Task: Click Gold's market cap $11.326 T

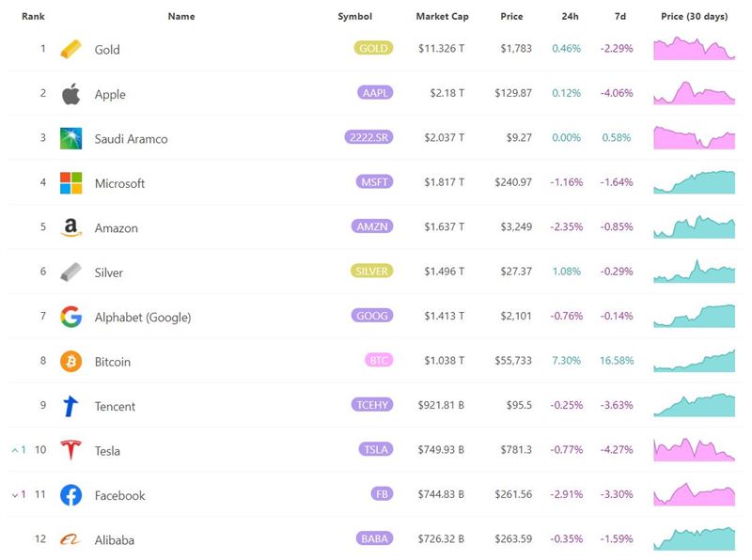Action: (441, 49)
